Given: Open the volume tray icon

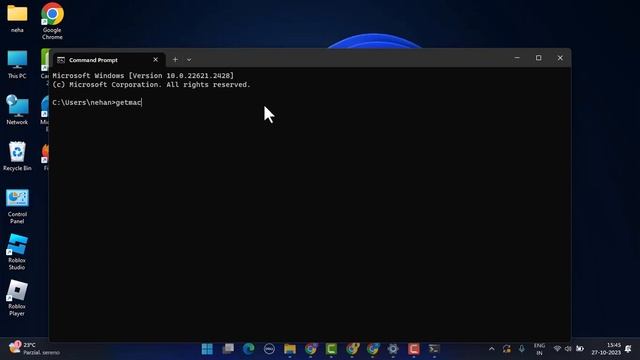Looking at the screenshot, I should [x=568, y=349].
